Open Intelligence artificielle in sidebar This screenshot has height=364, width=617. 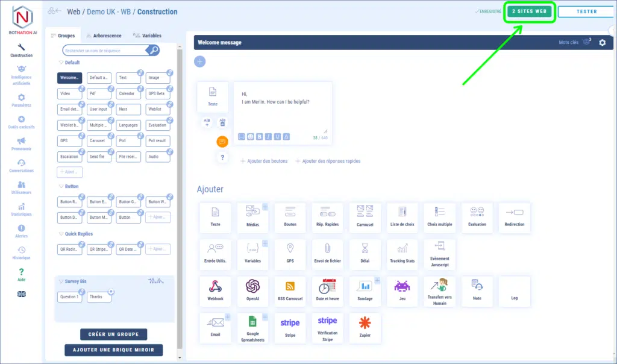pos(21,75)
